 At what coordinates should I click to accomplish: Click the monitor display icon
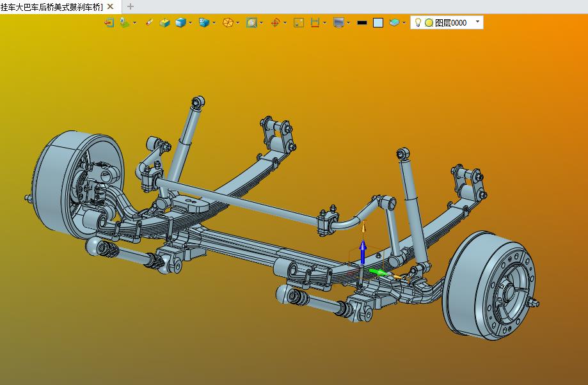click(x=338, y=23)
